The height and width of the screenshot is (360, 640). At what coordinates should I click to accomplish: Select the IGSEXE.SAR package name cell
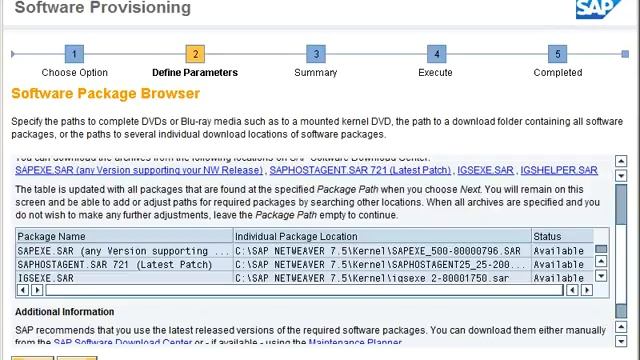(x=124, y=278)
